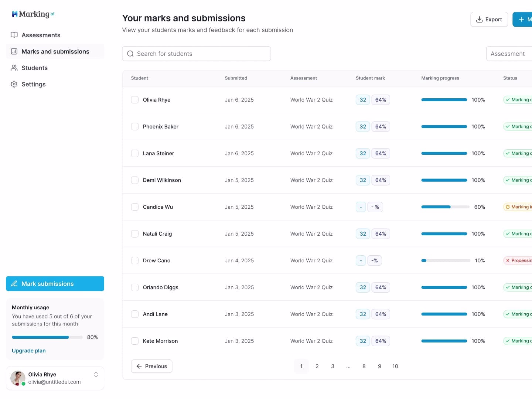
Task: Sort by the Submitted column header
Action: 236,78
